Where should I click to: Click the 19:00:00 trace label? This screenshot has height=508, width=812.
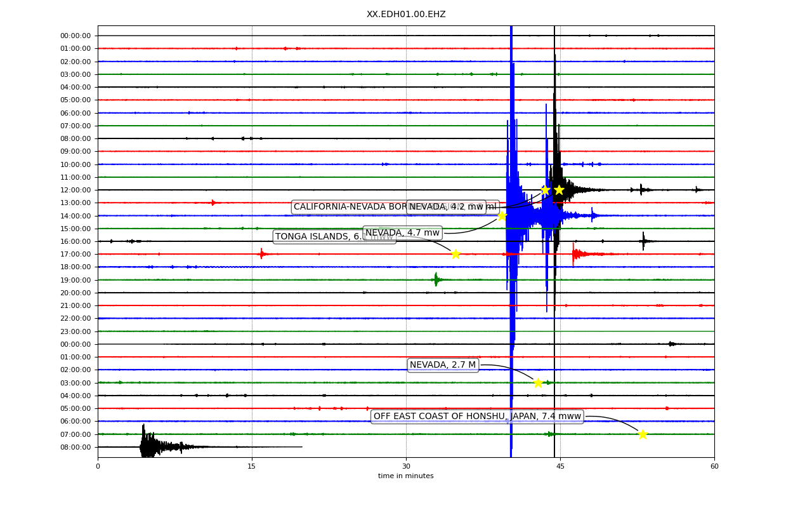click(x=75, y=280)
